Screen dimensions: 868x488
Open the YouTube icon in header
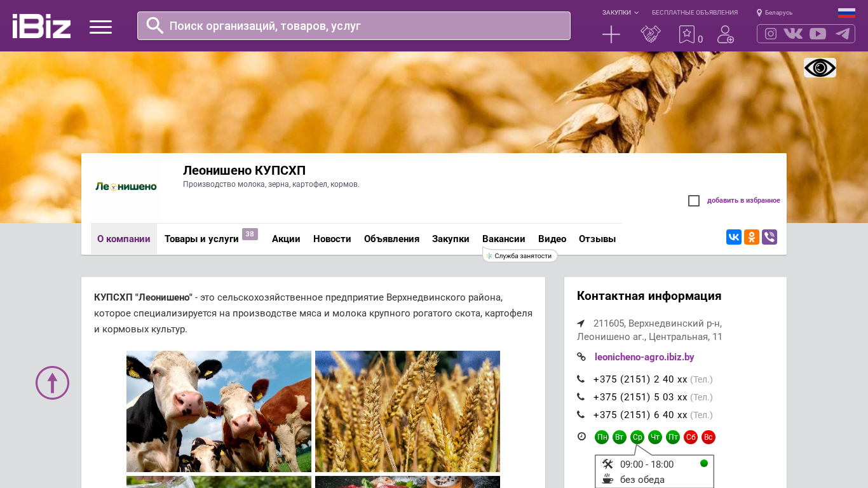818,34
